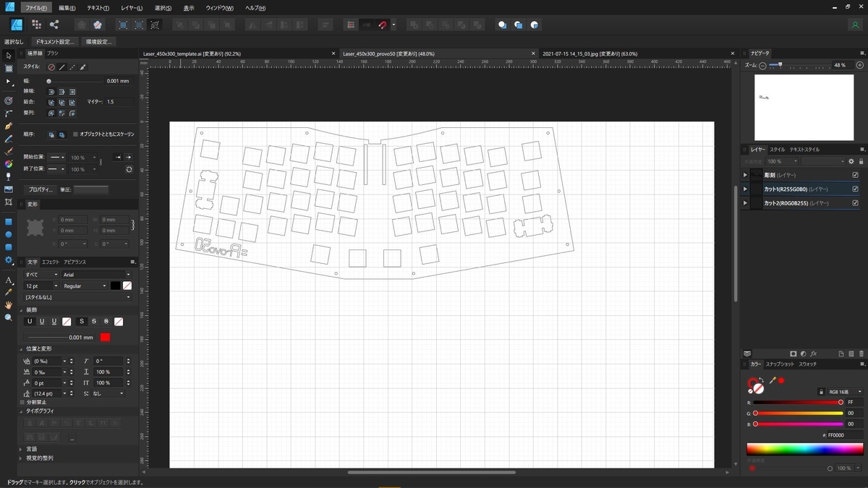Switch to Pixel persona

pos(36,25)
